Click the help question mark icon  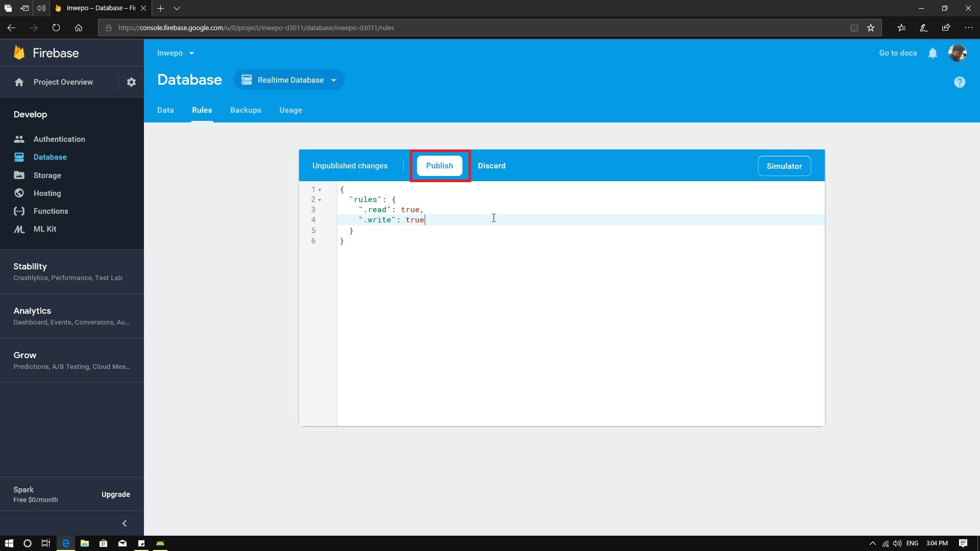tap(959, 82)
